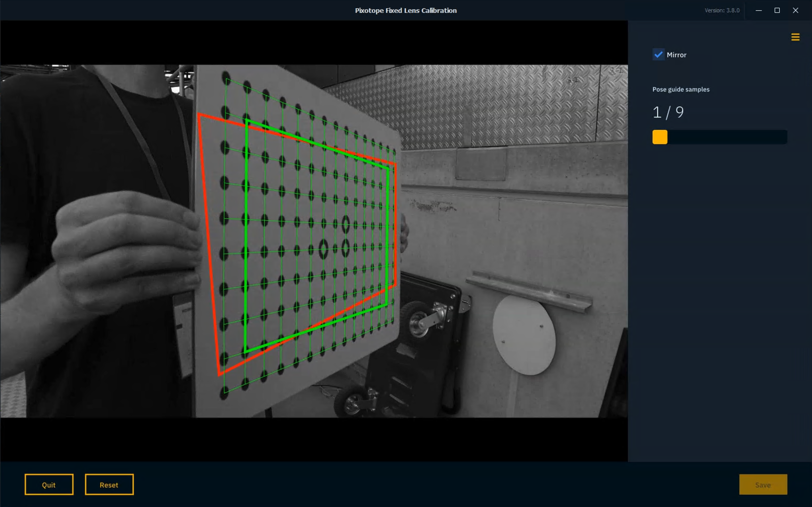The width and height of the screenshot is (812, 507).
Task: Click the Pixotope Fixed Lens Calibration title
Action: pos(406,10)
